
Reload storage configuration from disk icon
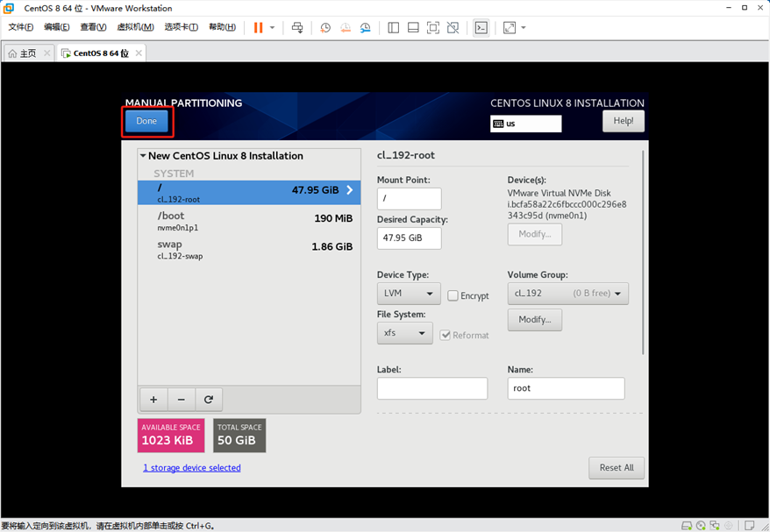pyautogui.click(x=209, y=400)
